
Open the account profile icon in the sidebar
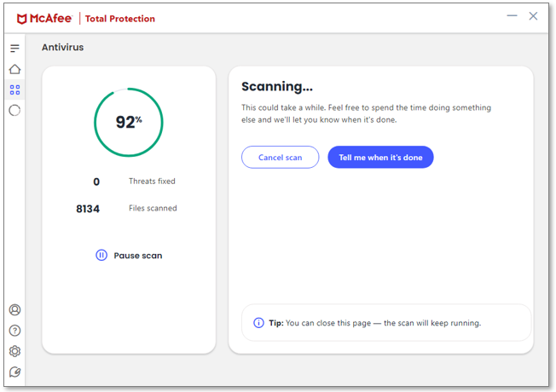point(14,310)
